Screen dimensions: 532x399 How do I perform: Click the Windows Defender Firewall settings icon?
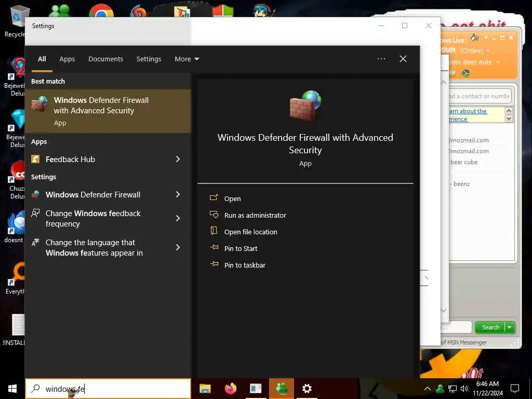point(36,194)
